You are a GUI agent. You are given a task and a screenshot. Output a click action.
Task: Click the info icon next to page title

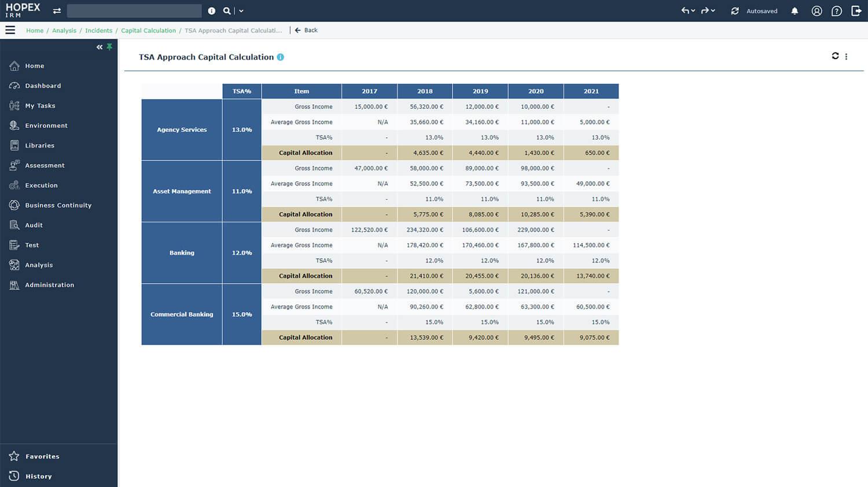tap(281, 57)
